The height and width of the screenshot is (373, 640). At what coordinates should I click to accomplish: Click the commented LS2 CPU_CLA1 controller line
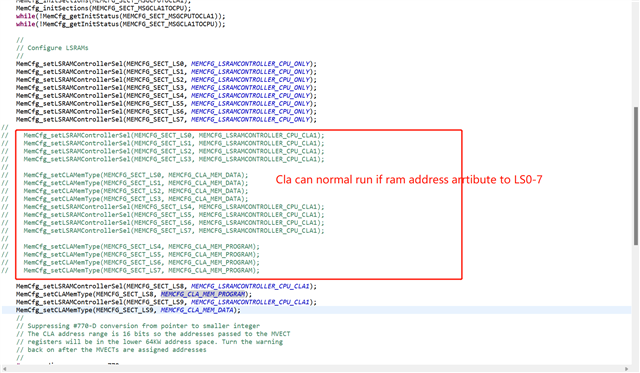(174, 151)
